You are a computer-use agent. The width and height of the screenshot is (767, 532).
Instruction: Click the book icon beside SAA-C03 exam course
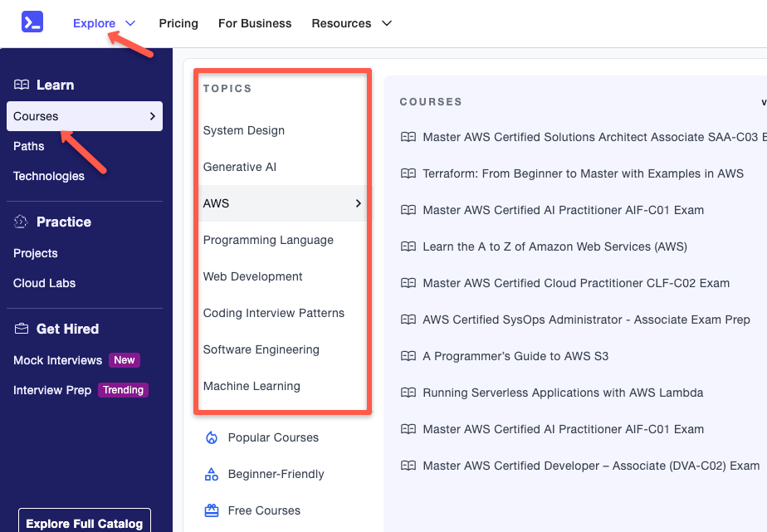click(x=408, y=137)
